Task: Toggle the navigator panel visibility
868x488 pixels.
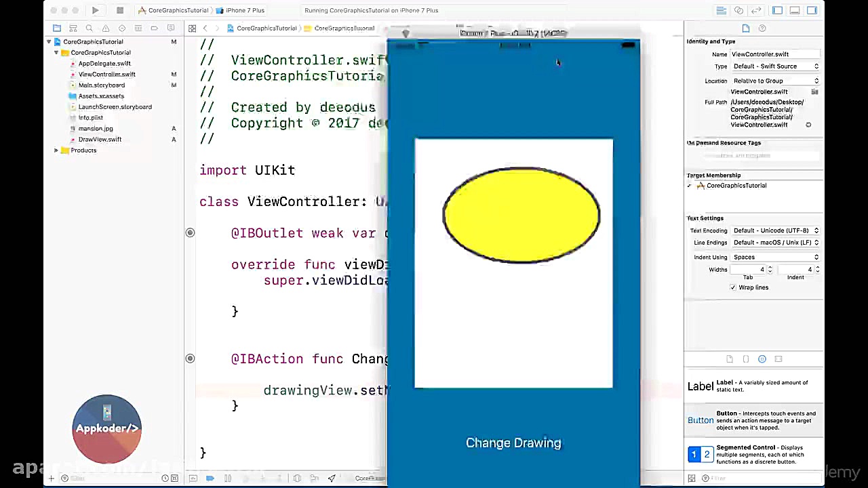Action: [778, 10]
